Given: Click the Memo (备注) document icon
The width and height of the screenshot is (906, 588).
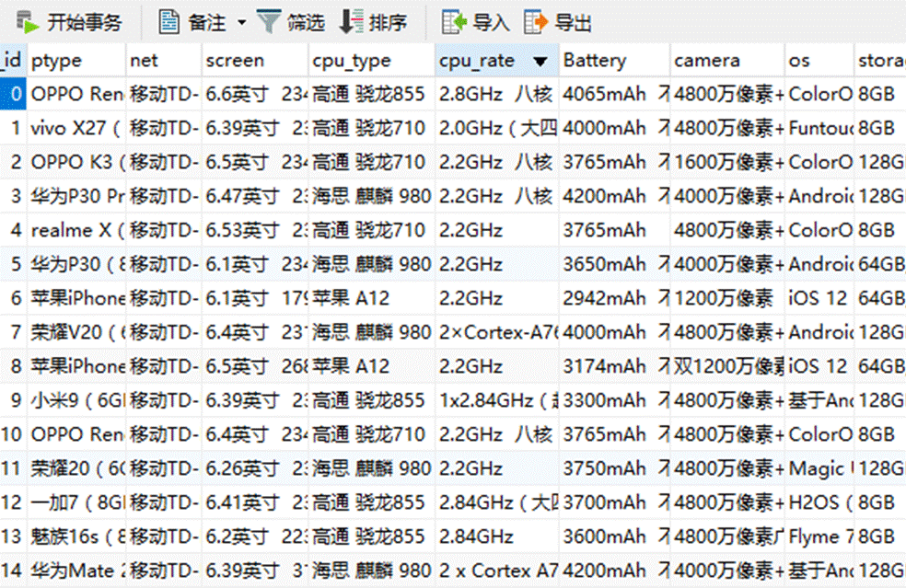Looking at the screenshot, I should click(168, 22).
